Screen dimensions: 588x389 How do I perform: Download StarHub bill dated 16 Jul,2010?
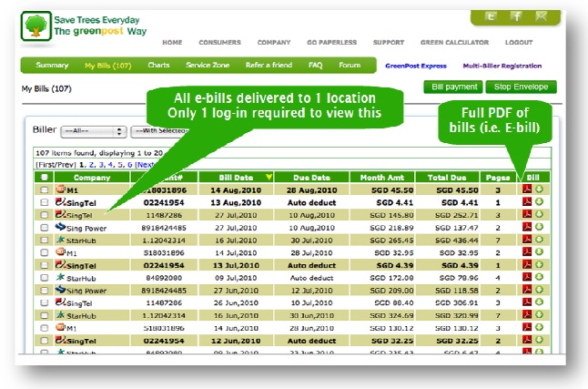tap(539, 240)
